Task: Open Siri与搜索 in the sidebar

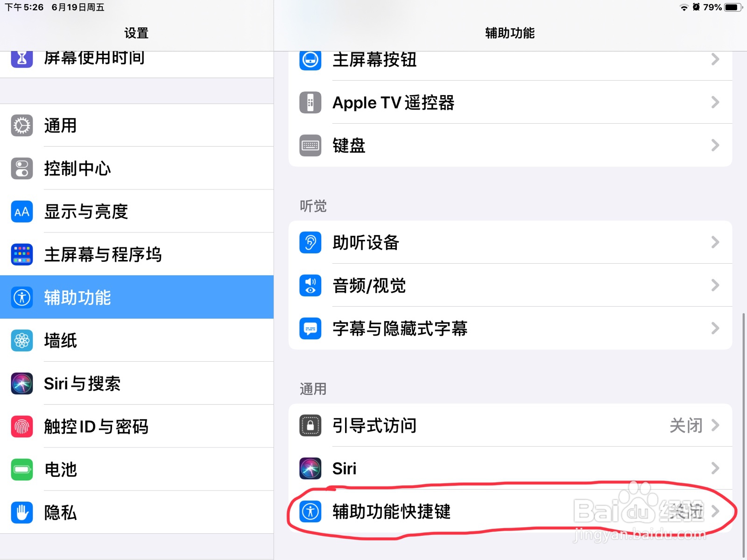Action: [137, 383]
